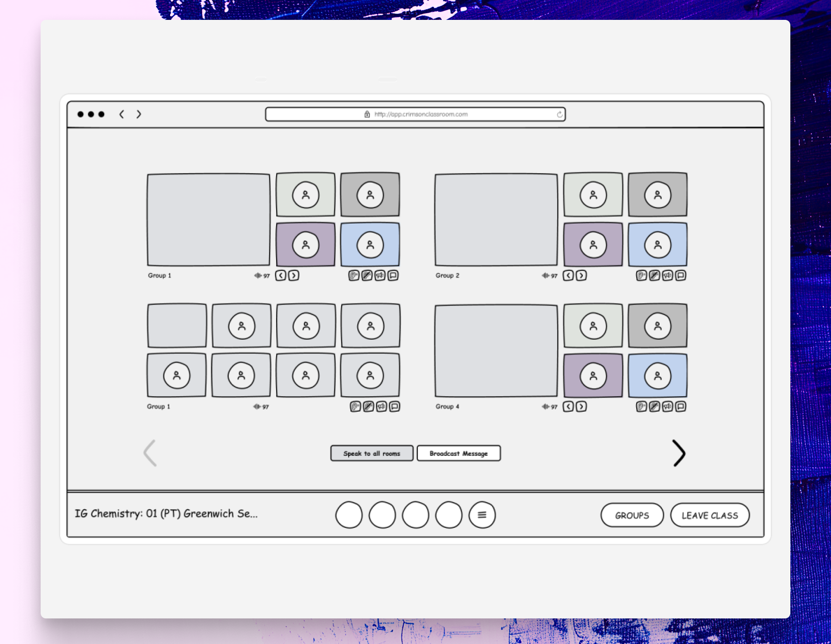Click the megaphone icon for Group 2

668,276
